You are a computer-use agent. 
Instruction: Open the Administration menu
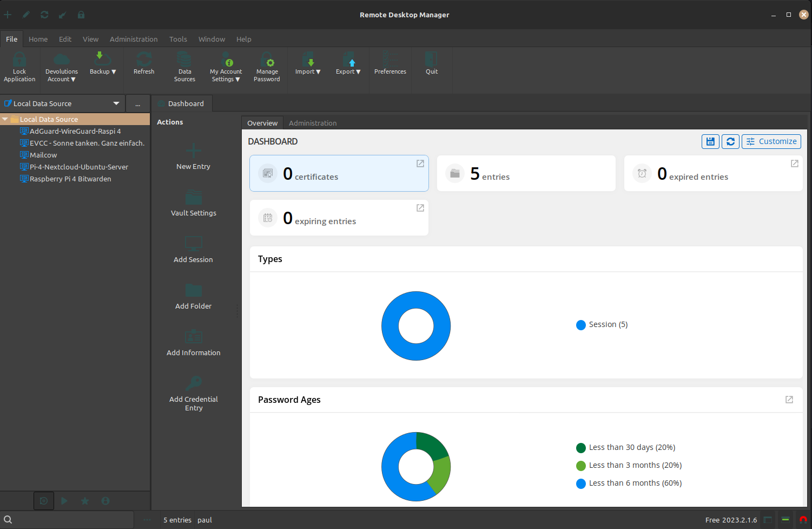pos(134,39)
